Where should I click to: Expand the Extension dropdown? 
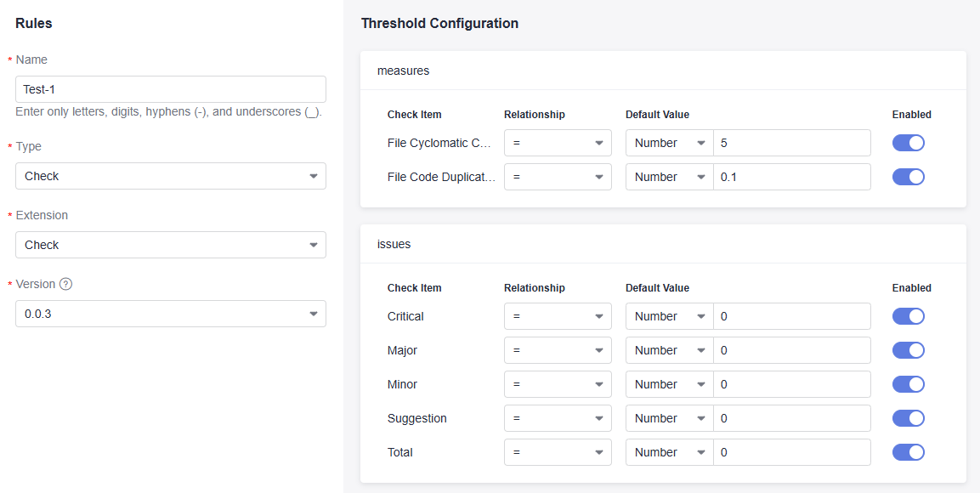[171, 245]
